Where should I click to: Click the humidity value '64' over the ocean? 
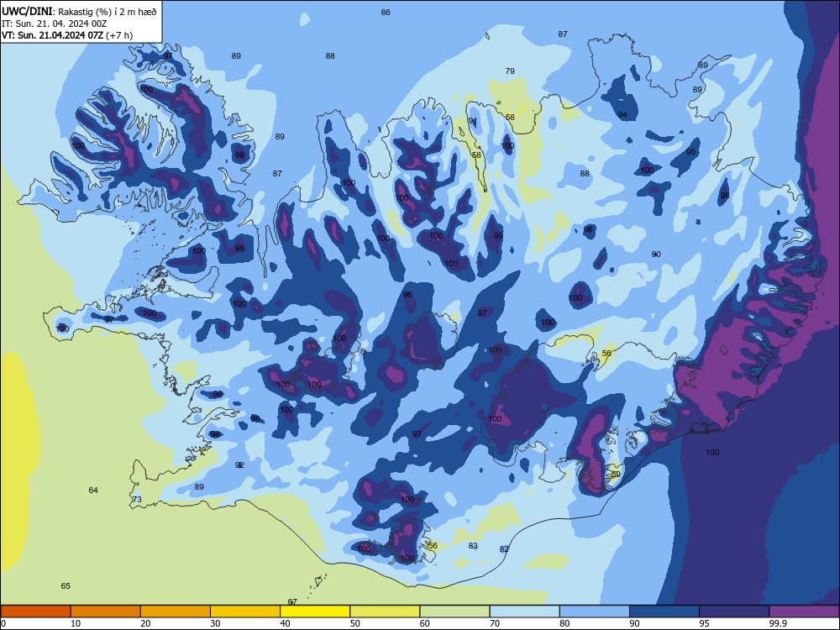point(93,491)
